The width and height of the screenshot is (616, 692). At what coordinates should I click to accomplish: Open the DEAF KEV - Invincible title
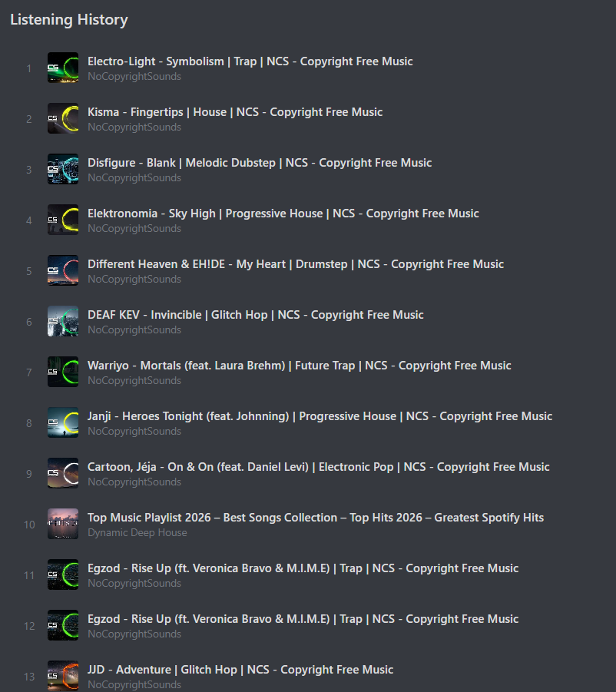(x=255, y=315)
